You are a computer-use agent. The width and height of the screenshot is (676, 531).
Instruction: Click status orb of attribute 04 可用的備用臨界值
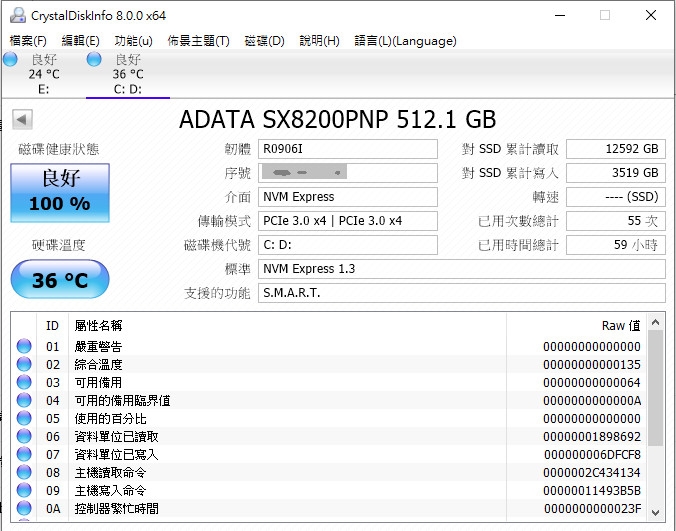point(24,400)
